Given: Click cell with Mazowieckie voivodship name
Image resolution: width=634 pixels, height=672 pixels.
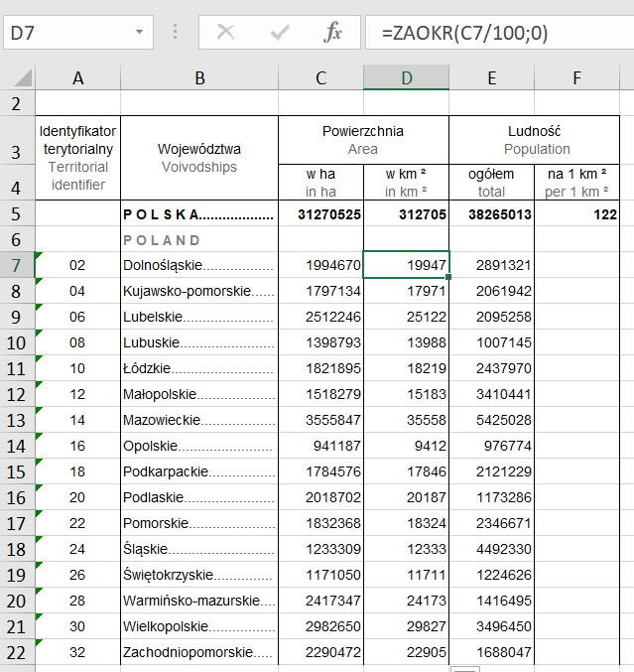Looking at the screenshot, I should tap(198, 420).
